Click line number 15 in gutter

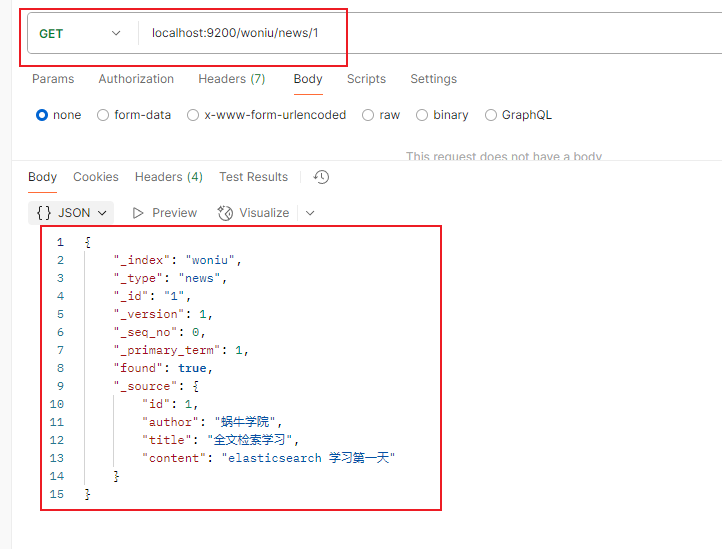point(57,494)
